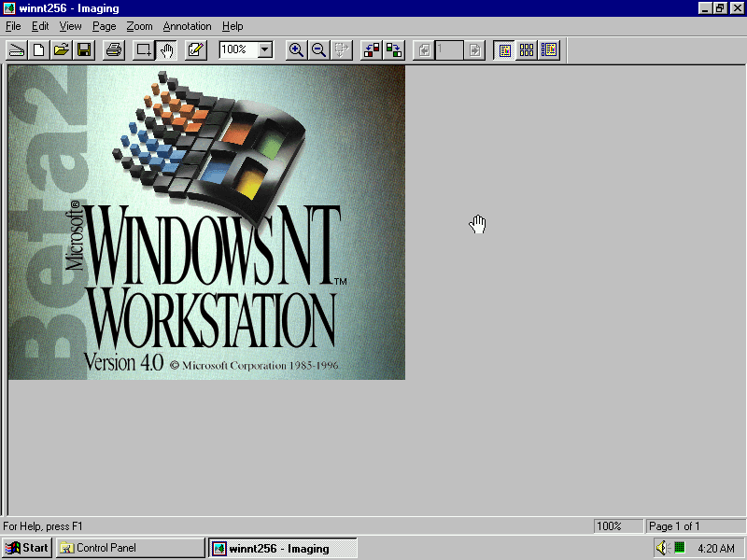Switch to Control Panel in taskbar
This screenshot has width=747, height=560.
130,548
